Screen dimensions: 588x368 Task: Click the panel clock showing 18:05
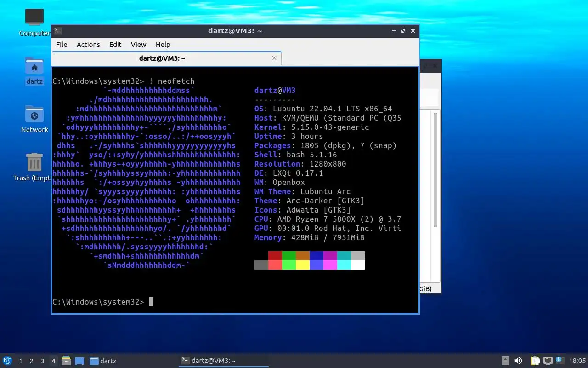tap(577, 361)
